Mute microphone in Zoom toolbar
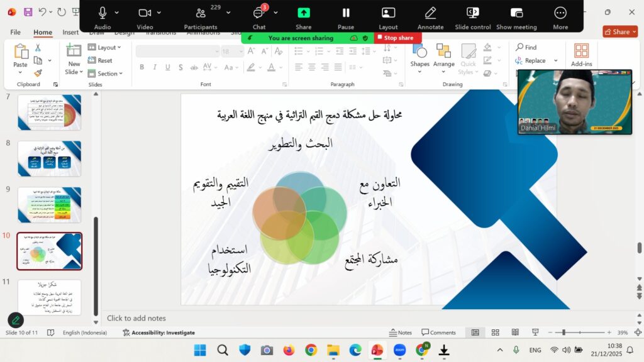Screen dimensions: 644x362 (x=102, y=13)
